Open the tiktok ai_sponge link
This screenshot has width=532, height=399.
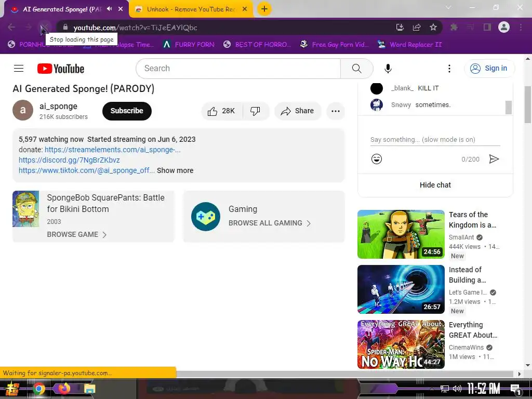tap(87, 170)
